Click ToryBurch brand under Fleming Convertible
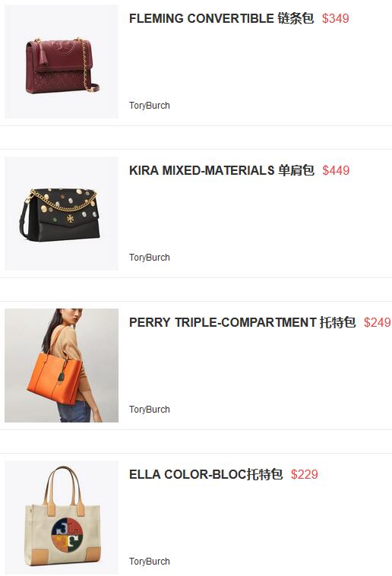Image resolution: width=392 pixels, height=576 pixels. point(150,106)
